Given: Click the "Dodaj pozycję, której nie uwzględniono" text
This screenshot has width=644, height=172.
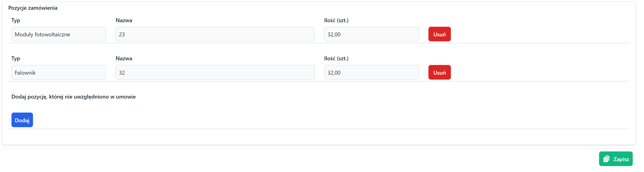Looking at the screenshot, I should click(x=74, y=97).
